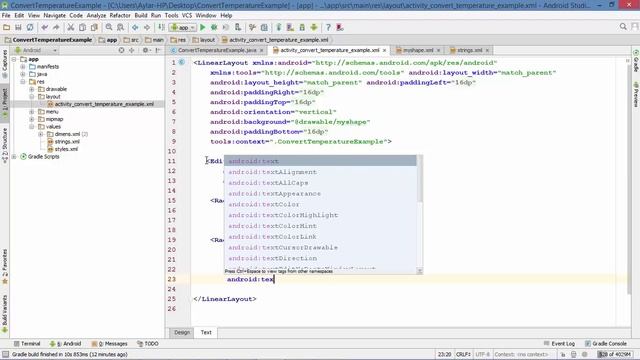The image size is (640, 360).
Task: Open the TODO tool window
Action: tap(148, 344)
